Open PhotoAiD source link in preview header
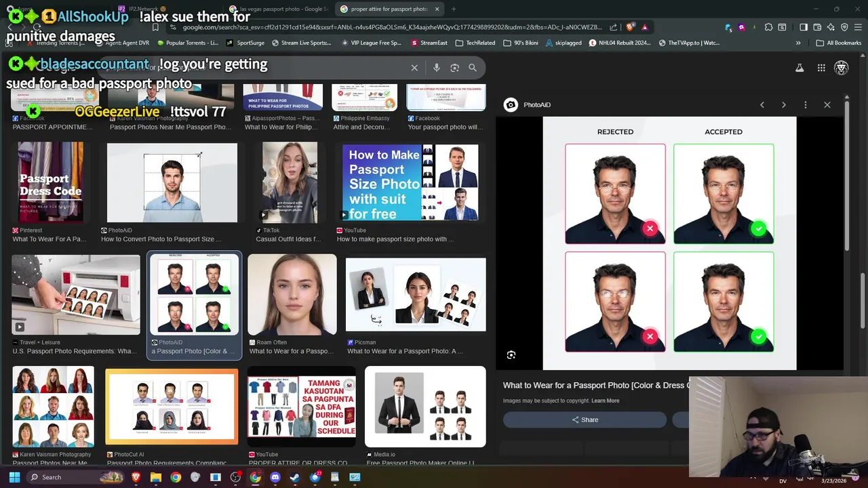This screenshot has width=868, height=488. (528, 105)
